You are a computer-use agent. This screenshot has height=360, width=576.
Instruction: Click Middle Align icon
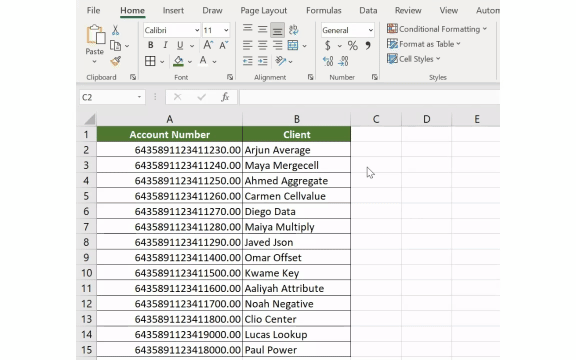tap(262, 29)
